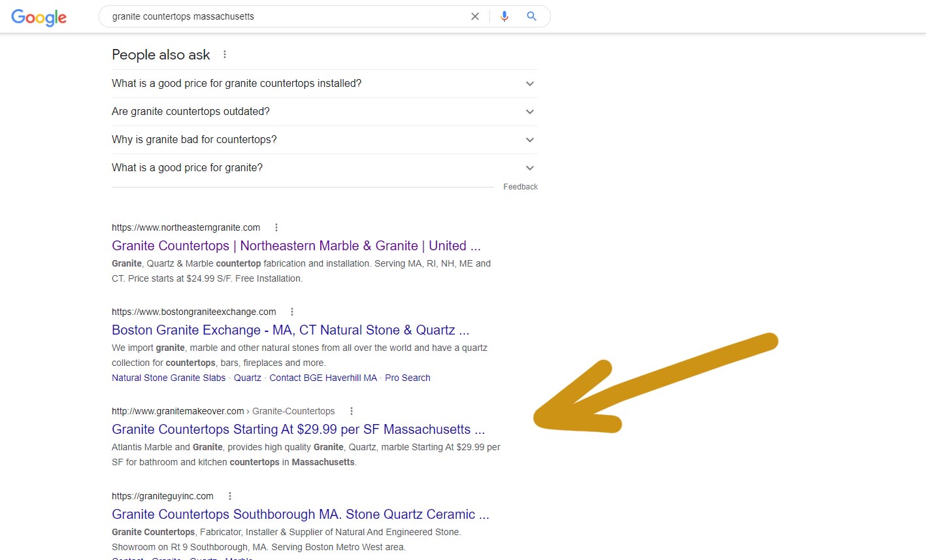
Task: Expand "What is a good price for granite countertops installed?"
Action: [325, 84]
